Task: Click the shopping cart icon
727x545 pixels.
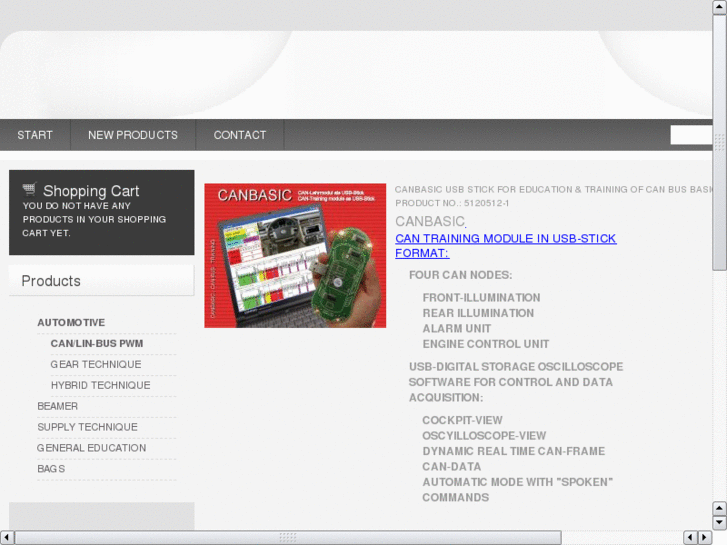Action: 29,189
